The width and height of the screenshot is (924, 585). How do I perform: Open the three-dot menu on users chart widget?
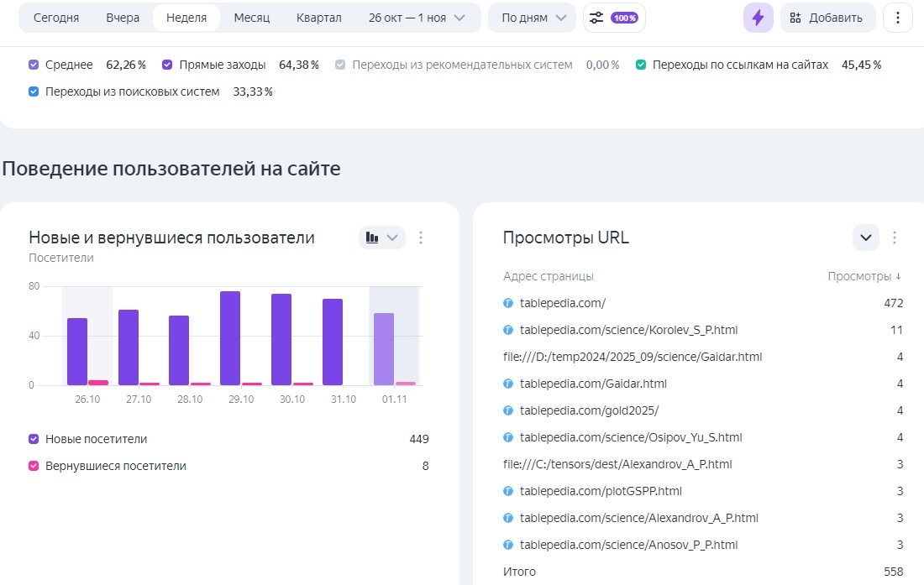pyautogui.click(x=421, y=238)
